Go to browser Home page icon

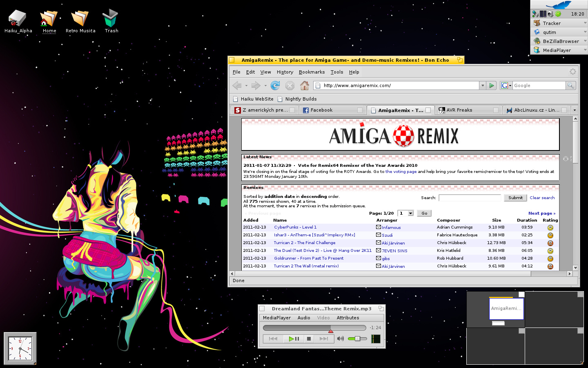point(305,85)
